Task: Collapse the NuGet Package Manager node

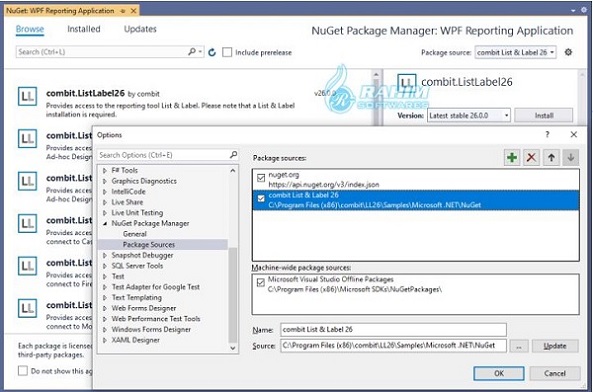Action: (105, 223)
